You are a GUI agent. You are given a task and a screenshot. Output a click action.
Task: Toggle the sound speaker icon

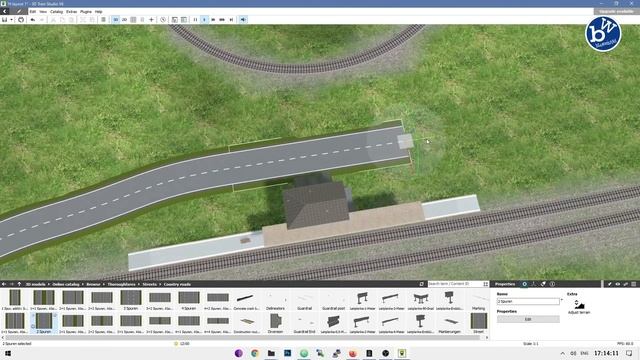point(243,20)
